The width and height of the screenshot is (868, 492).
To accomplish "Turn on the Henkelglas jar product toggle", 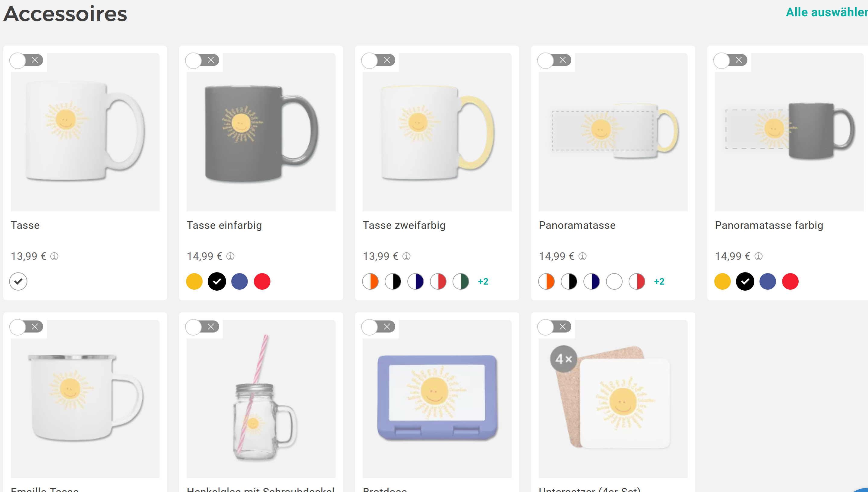I will click(202, 327).
